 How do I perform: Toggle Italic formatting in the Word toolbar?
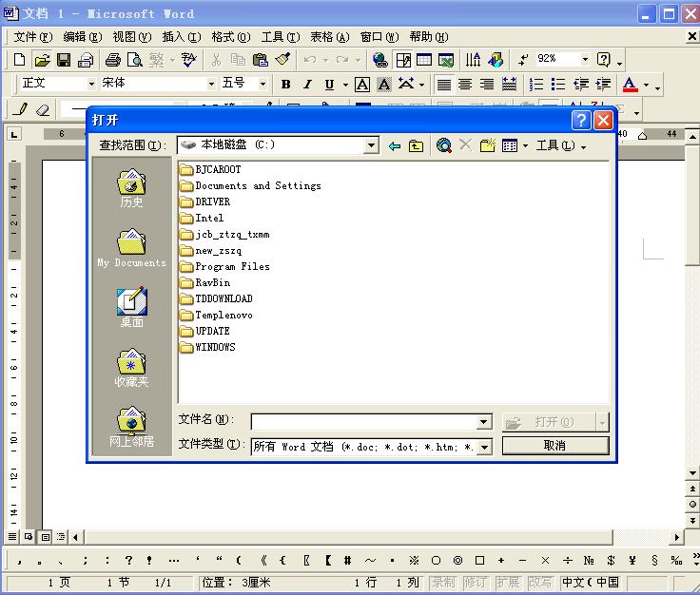(307, 85)
